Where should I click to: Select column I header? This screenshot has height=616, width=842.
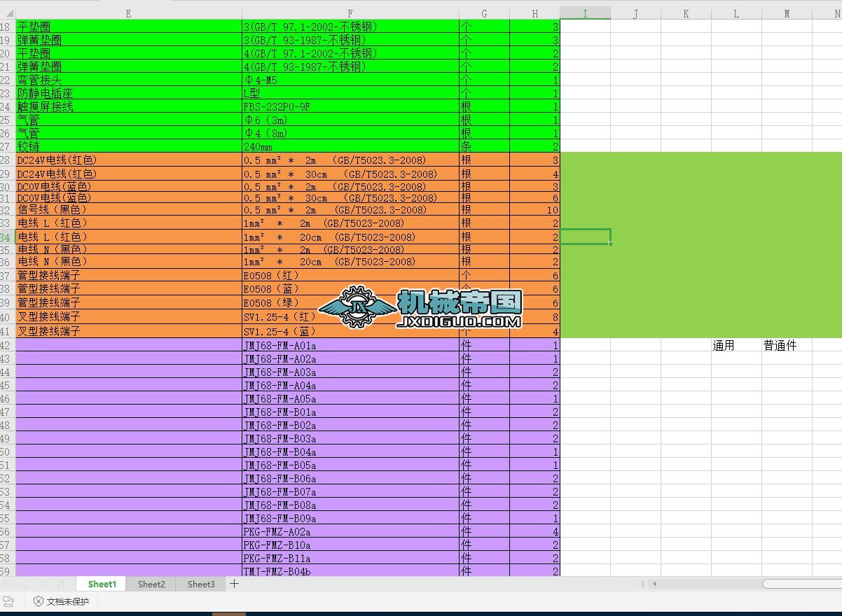point(585,13)
